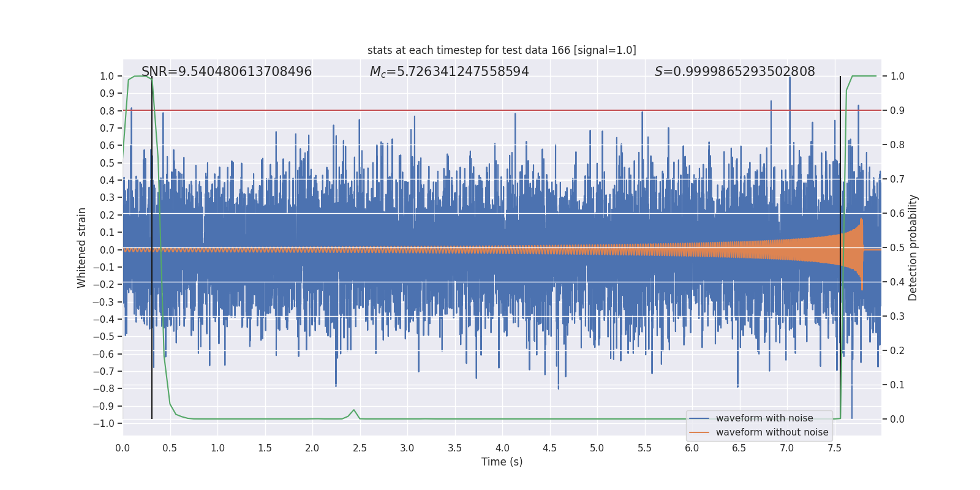980x490 pixels.
Task: Click the black vertical marker near 0.3 seconds
Action: pos(152,247)
